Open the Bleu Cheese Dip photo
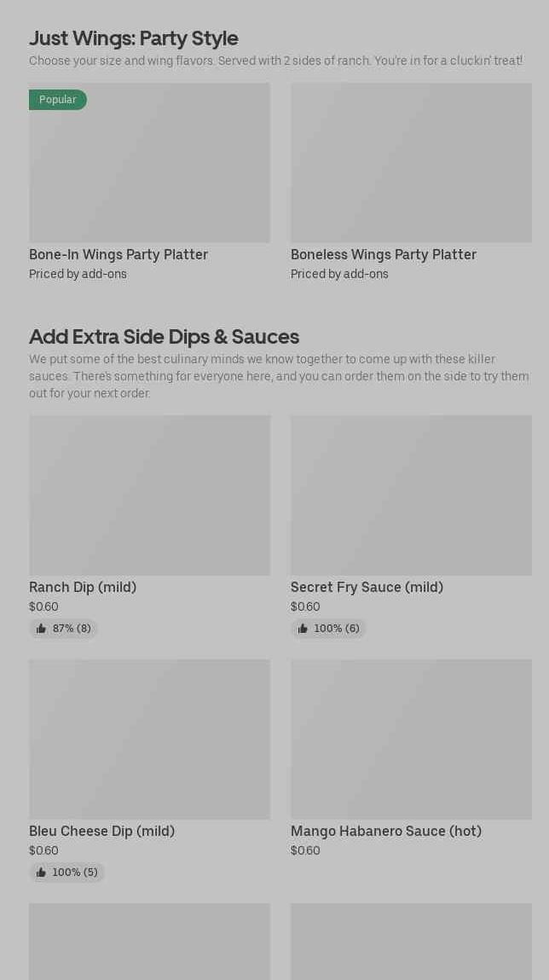The height and width of the screenshot is (980, 549). (x=149, y=739)
